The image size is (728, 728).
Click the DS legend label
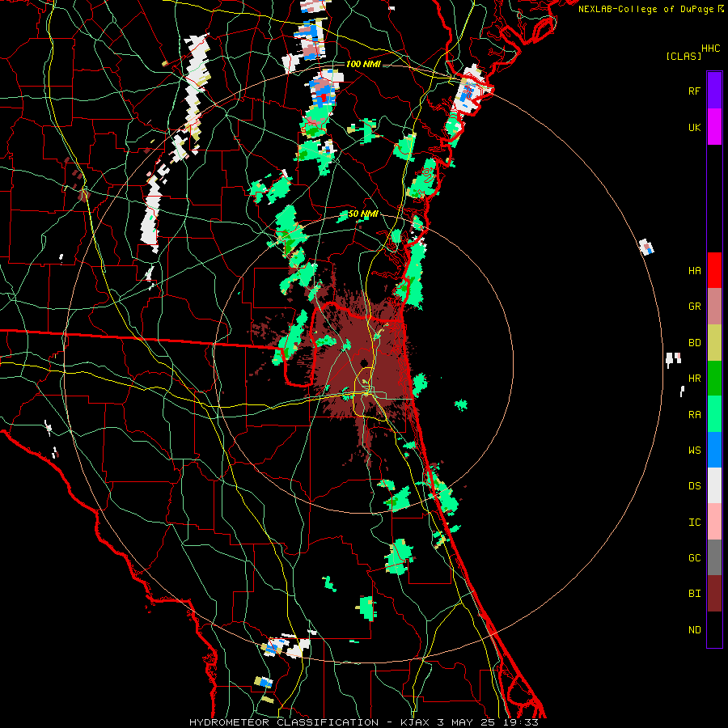(x=694, y=486)
